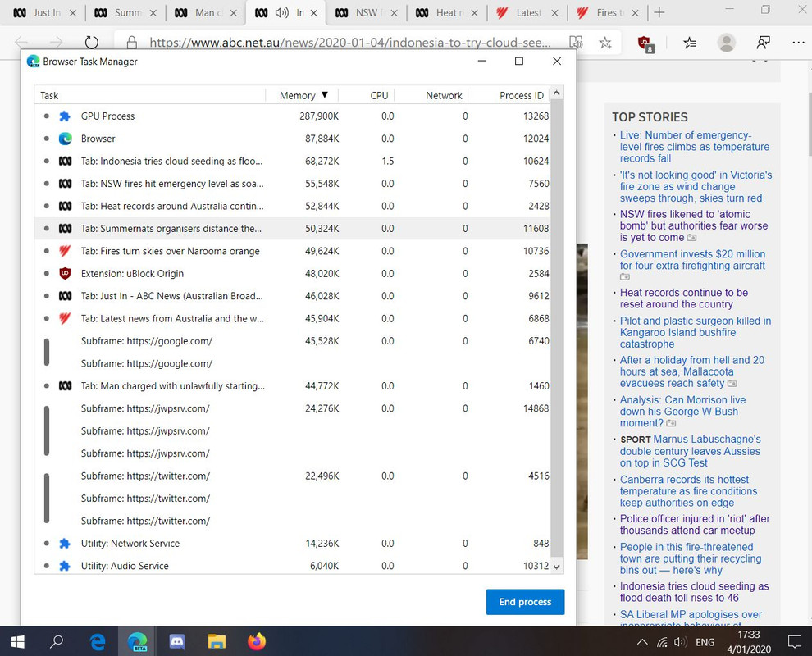Open 'Live: Number of emergency-level fires' story
812x656 pixels.
pos(695,147)
